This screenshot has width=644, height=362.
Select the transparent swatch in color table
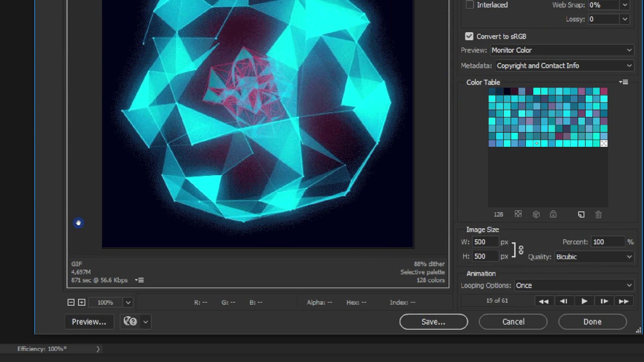[604, 144]
